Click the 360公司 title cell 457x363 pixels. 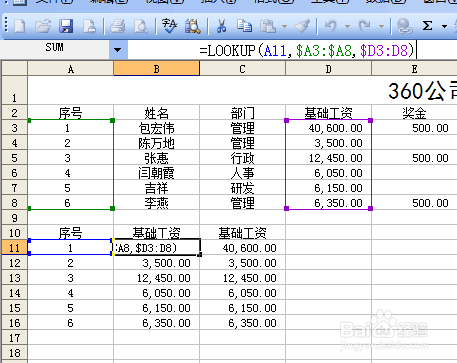coord(423,91)
